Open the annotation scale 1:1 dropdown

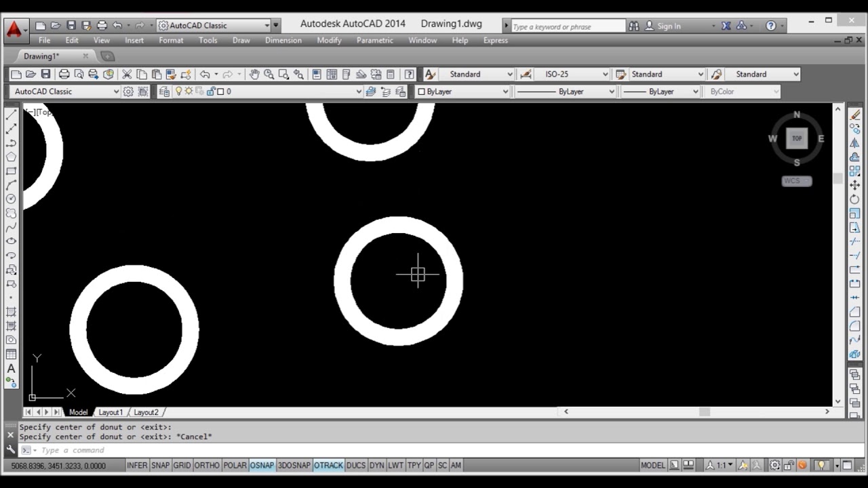coord(719,466)
